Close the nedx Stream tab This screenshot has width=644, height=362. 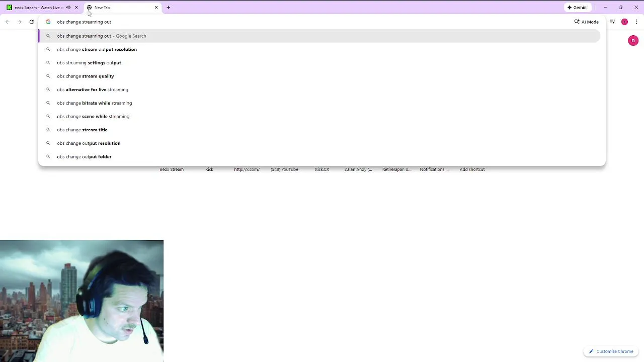coord(76,8)
